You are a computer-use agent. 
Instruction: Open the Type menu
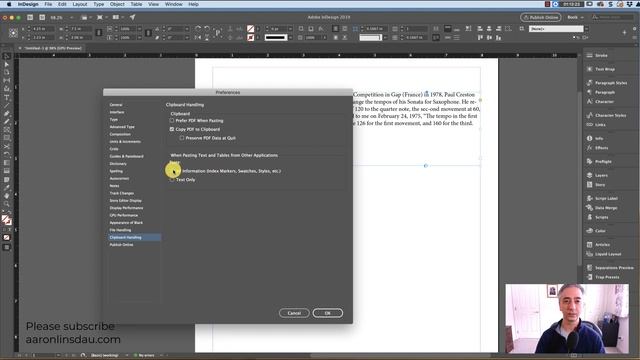pos(98,4)
